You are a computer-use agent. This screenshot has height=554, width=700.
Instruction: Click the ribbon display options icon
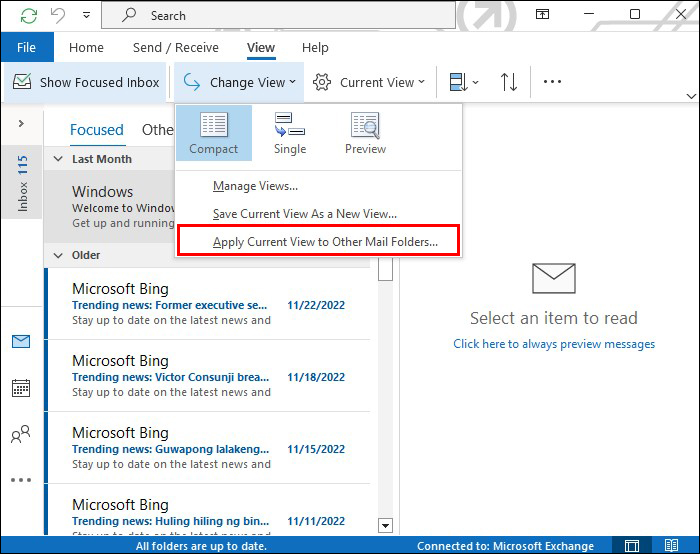point(542,15)
